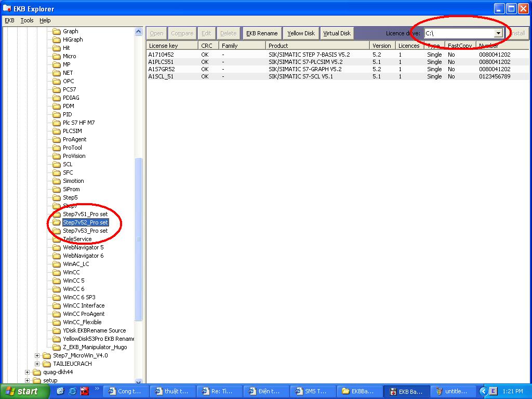Select the WinCC Interface tree item
The width and height of the screenshot is (532, 399).
[84, 305]
